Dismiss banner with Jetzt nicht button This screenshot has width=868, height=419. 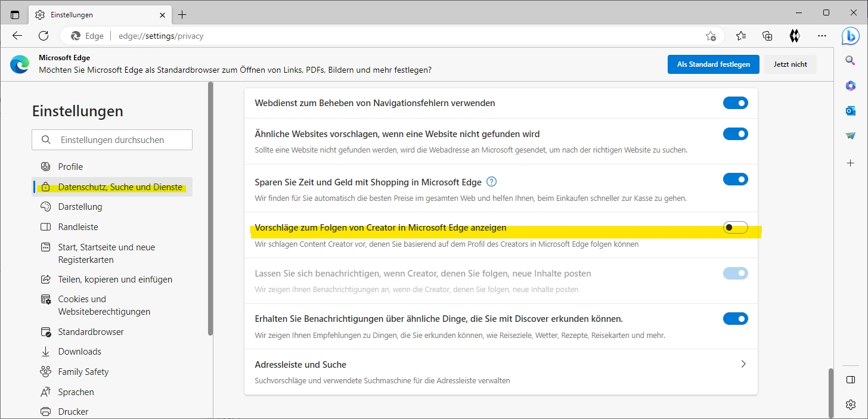coord(790,64)
